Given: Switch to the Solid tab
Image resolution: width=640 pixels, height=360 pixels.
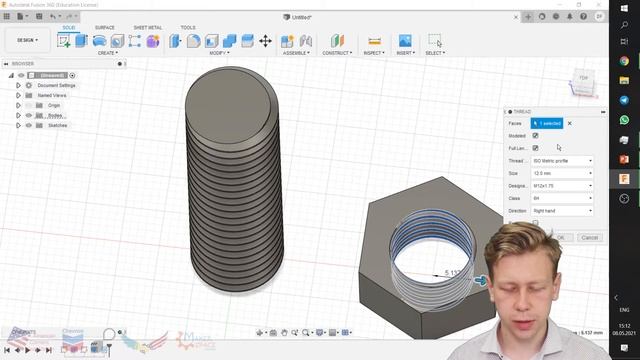Looking at the screenshot, I should [69, 27].
